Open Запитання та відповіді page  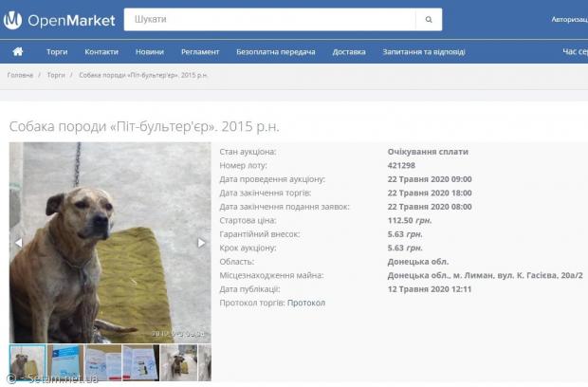click(424, 52)
